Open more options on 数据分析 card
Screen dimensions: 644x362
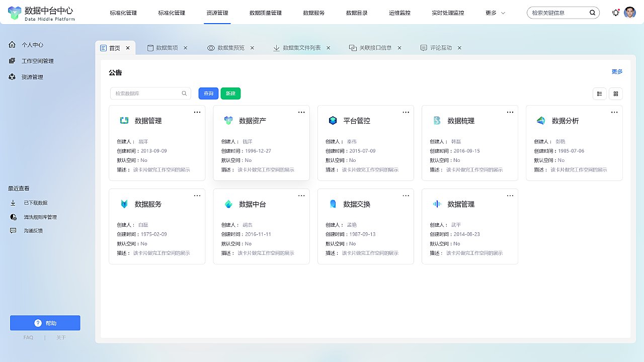click(x=614, y=112)
